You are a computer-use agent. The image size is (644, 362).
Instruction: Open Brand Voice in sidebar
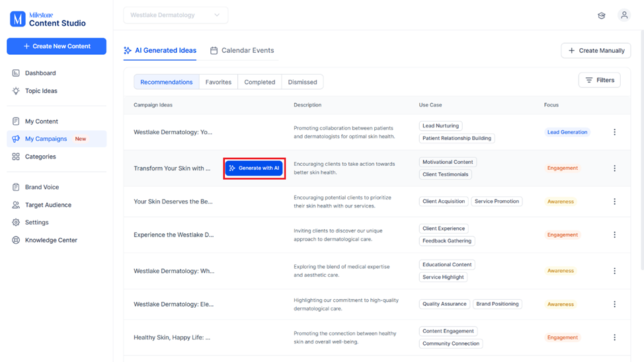coord(56,187)
